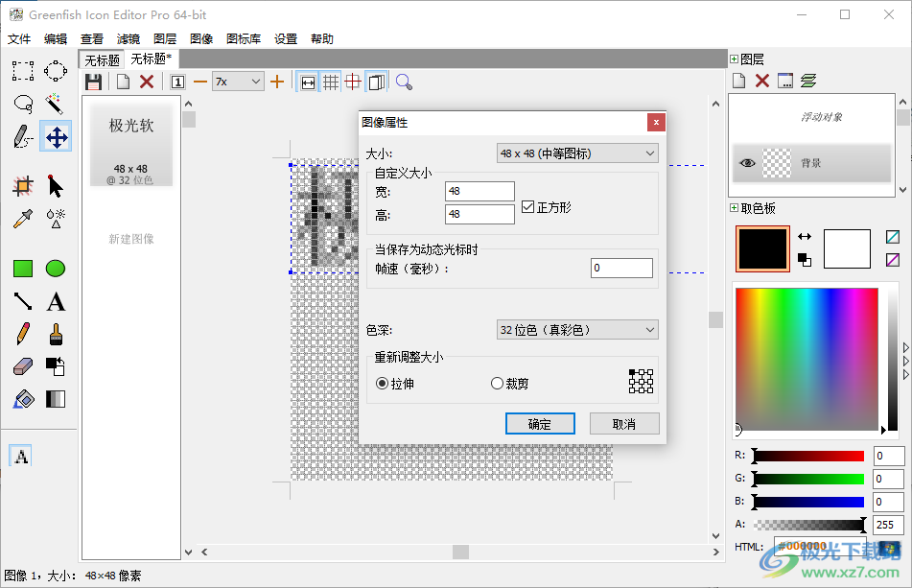
Task: Pick the Magic Wand tool
Action: [x=56, y=104]
